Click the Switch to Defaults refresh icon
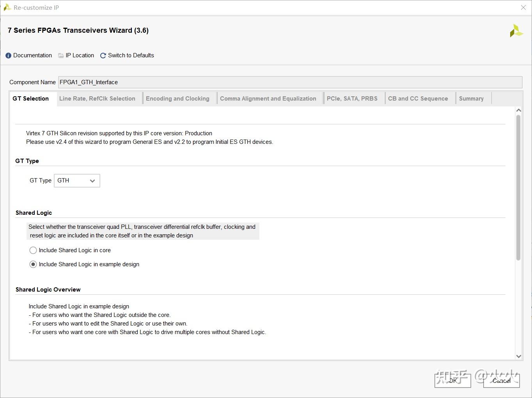Image resolution: width=532 pixels, height=398 pixels. [x=103, y=56]
